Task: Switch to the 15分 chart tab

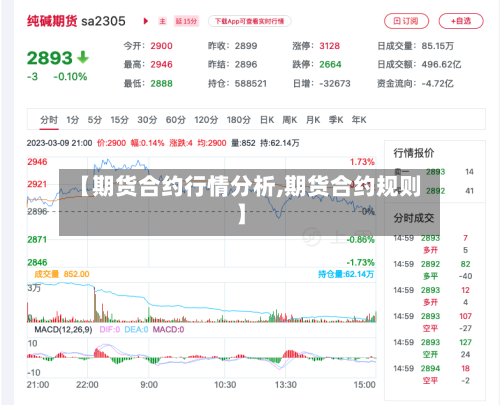Action: coord(120,120)
